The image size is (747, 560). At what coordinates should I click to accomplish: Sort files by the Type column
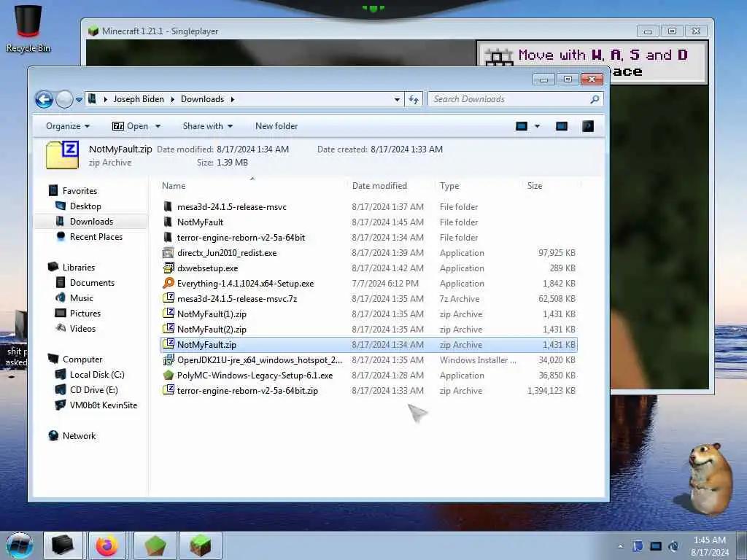(449, 186)
